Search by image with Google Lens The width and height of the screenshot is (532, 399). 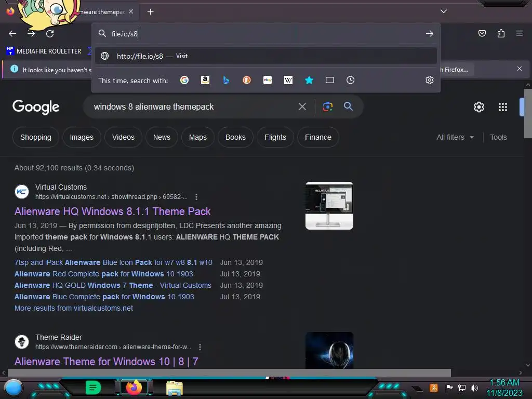click(x=327, y=107)
